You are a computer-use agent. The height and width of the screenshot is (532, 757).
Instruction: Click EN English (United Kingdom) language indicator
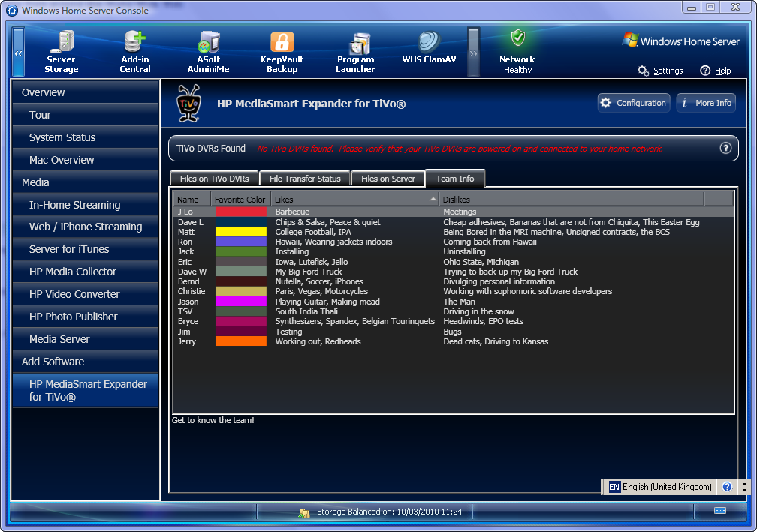pyautogui.click(x=660, y=487)
